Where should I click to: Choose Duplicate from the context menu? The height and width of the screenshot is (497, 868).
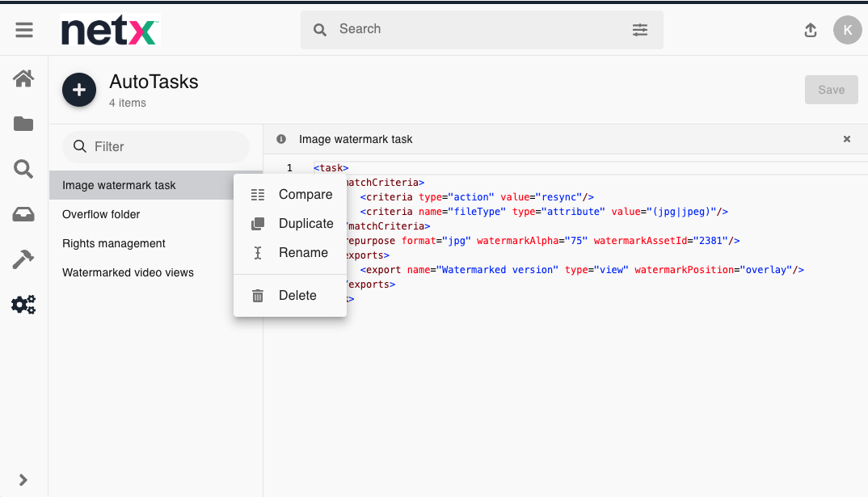pyautogui.click(x=305, y=224)
